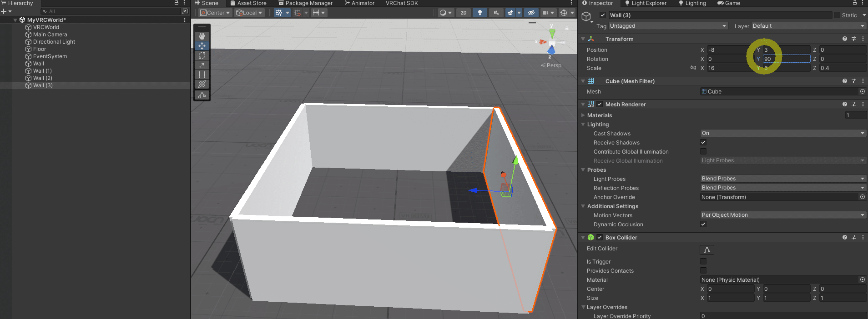Viewport: 868px width, 319px height.
Task: Open the Mesh object picker for Cube
Action: click(863, 91)
